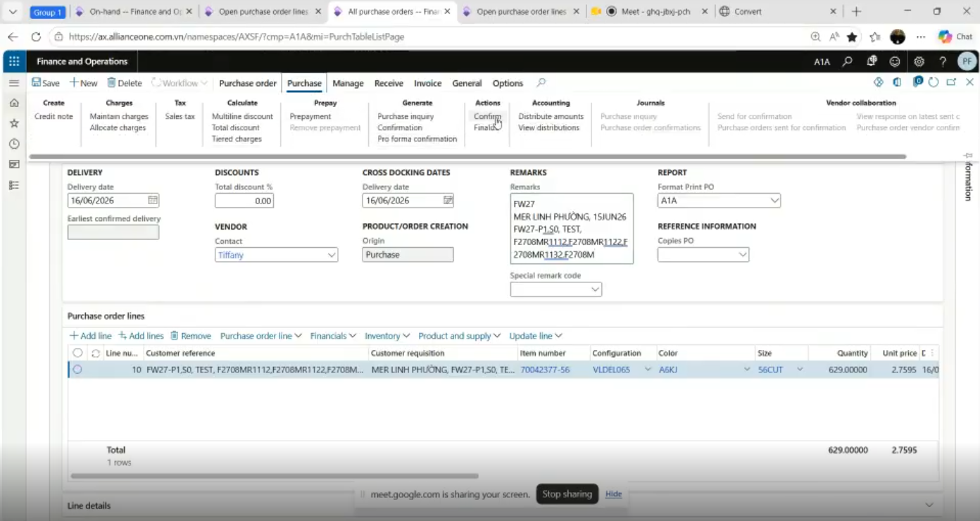Go to the Home icon in sidebar
980x521 pixels.
pos(14,103)
